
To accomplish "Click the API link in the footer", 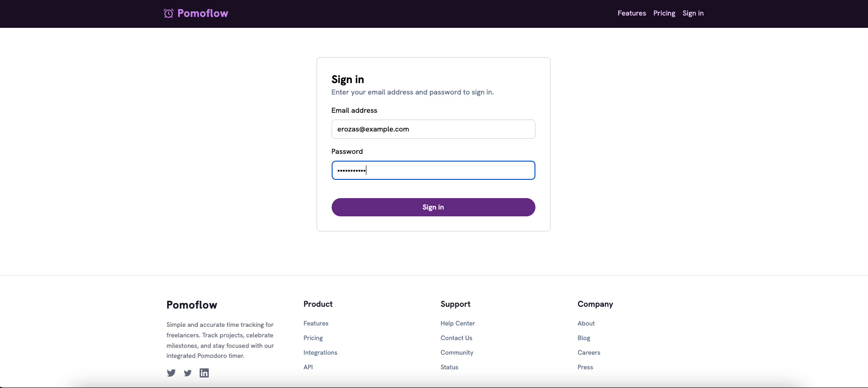I will [308, 367].
